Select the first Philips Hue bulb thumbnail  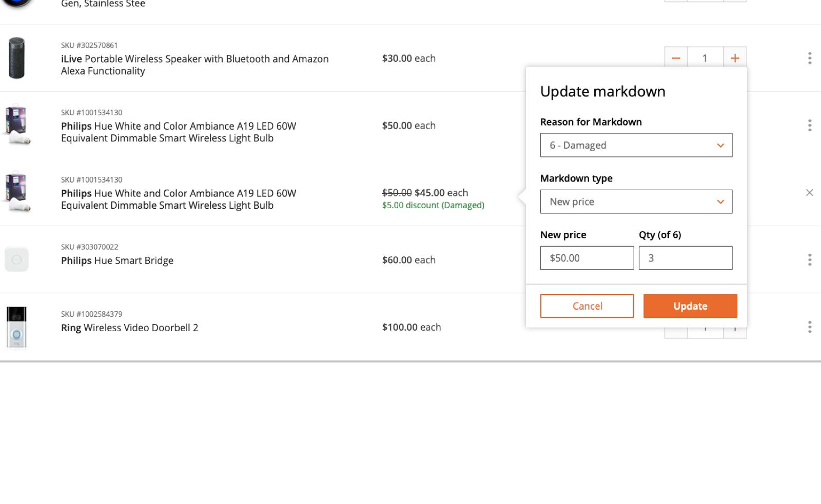pyautogui.click(x=17, y=125)
